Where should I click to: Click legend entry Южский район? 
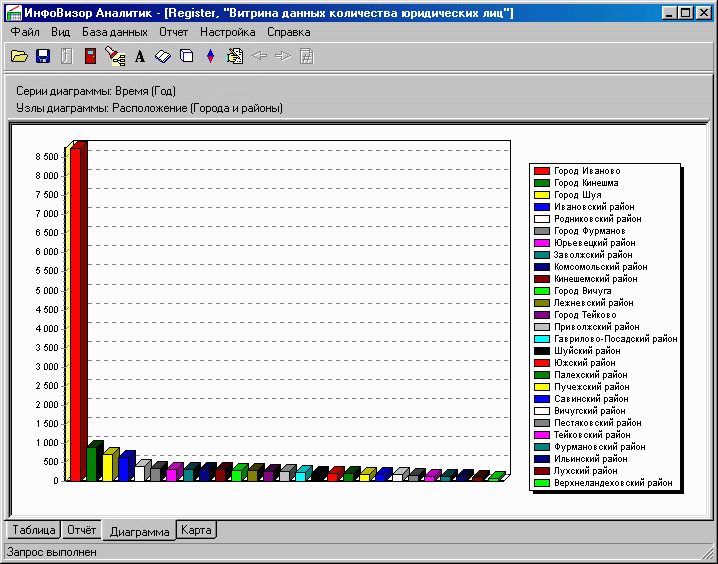pyautogui.click(x=585, y=363)
